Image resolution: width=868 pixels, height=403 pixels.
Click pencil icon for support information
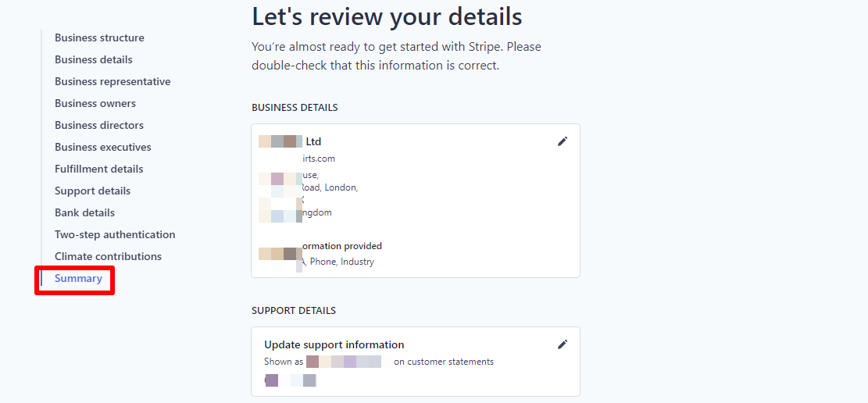[563, 344]
